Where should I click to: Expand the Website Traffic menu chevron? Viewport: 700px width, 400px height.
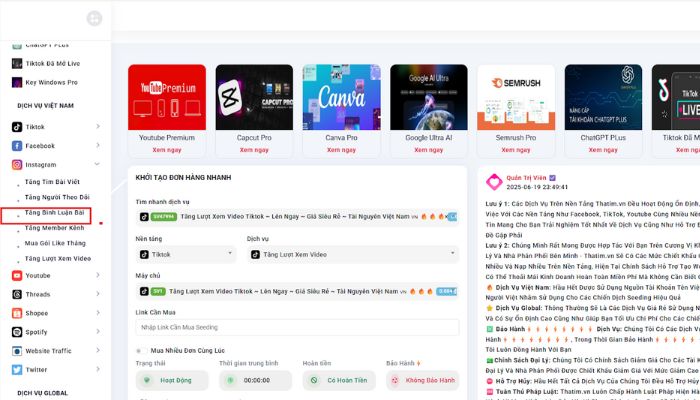tap(98, 350)
